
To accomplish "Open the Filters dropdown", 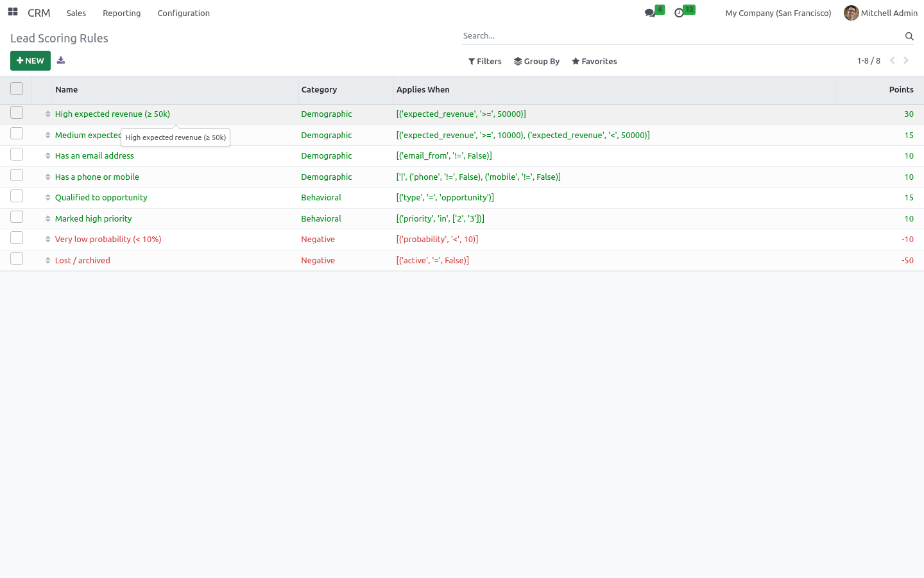I will [x=485, y=61].
